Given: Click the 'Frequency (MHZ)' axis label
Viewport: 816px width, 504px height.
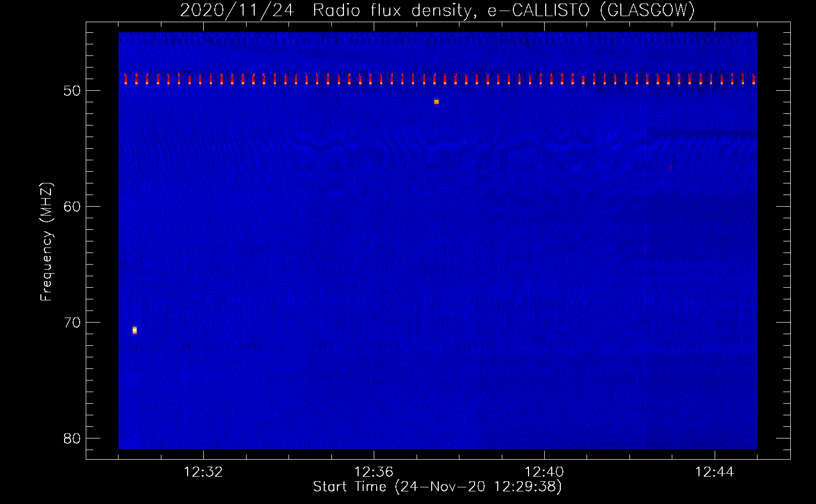Looking at the screenshot, I should (x=46, y=242).
